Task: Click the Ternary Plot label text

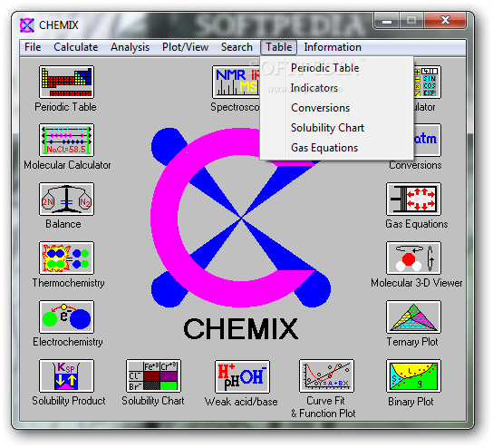Action: pos(412,342)
